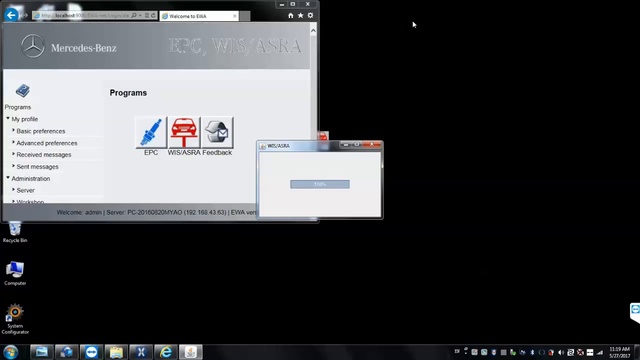Click the Mercedes-Benz star logo
The height and width of the screenshot is (360, 640).
coord(33,46)
